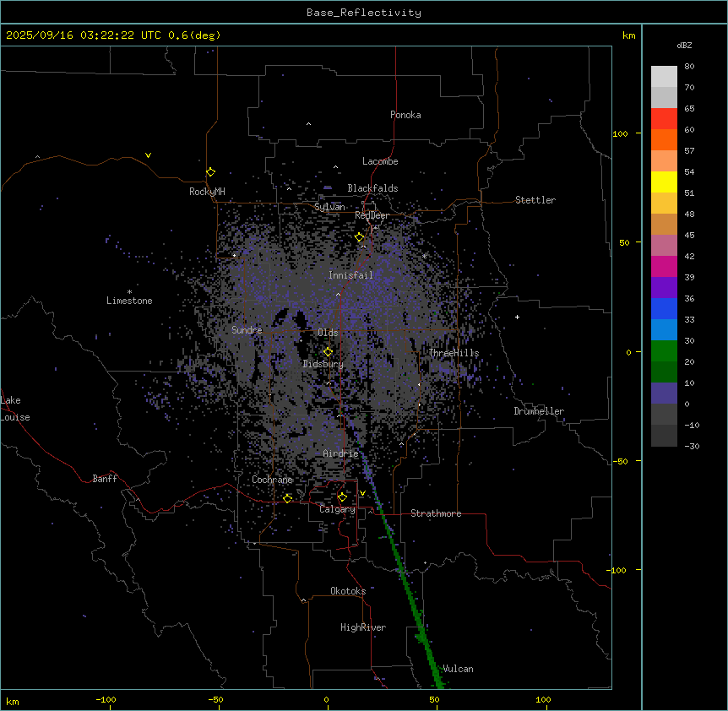Click the Sundre label
The image size is (728, 711).
click(247, 330)
